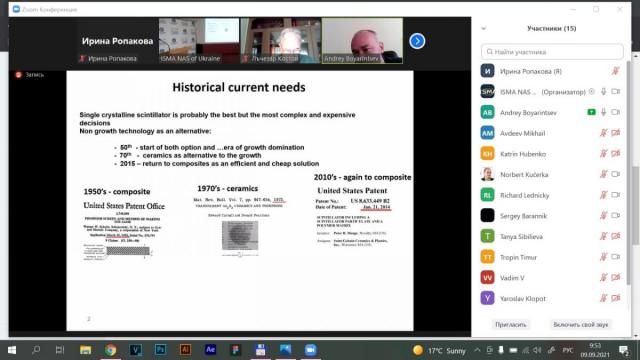Viewport: 640px width, 360px height.
Task: Click ISMA NAS microphone icon in participants
Action: click(604, 92)
